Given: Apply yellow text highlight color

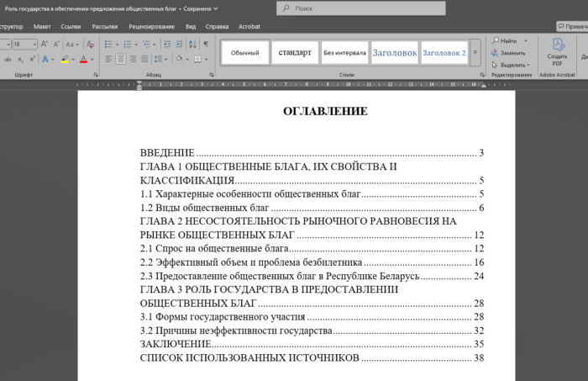Looking at the screenshot, I should pos(65,60).
